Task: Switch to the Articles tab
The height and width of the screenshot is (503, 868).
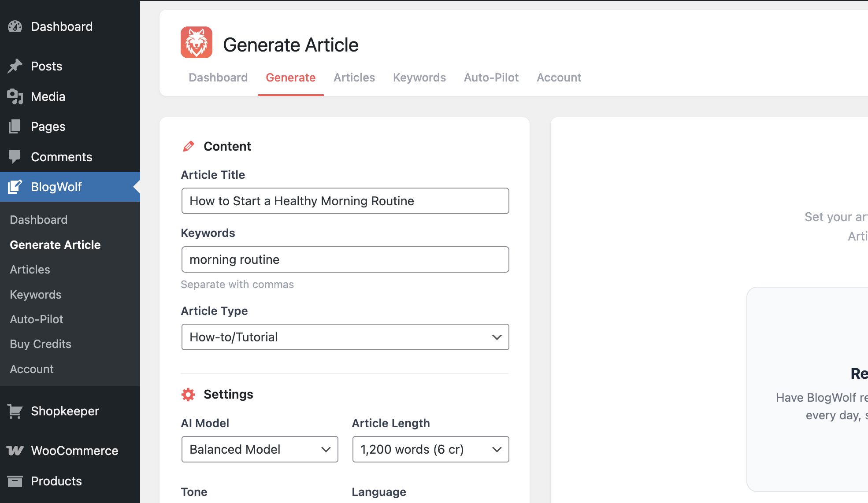Action: (x=354, y=78)
